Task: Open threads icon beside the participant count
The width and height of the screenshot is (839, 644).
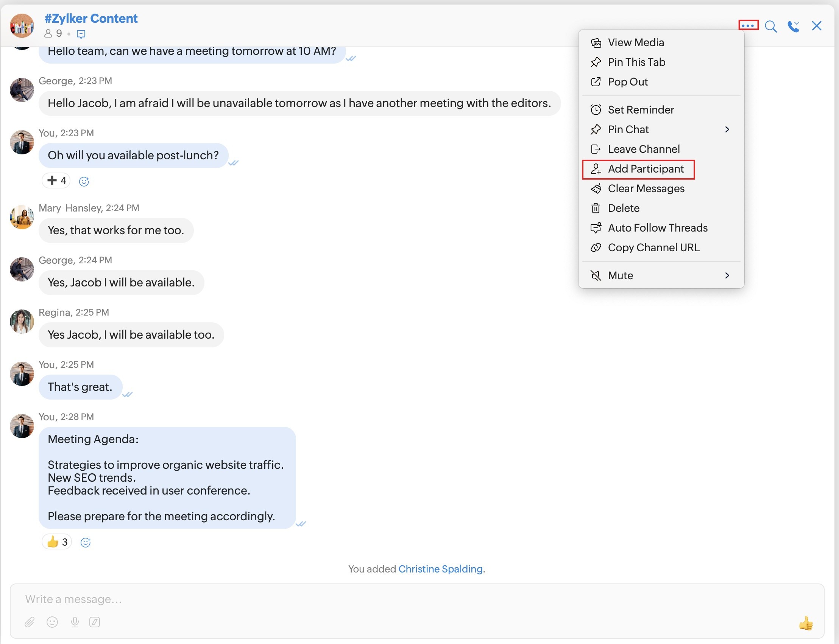Action: 81,34
